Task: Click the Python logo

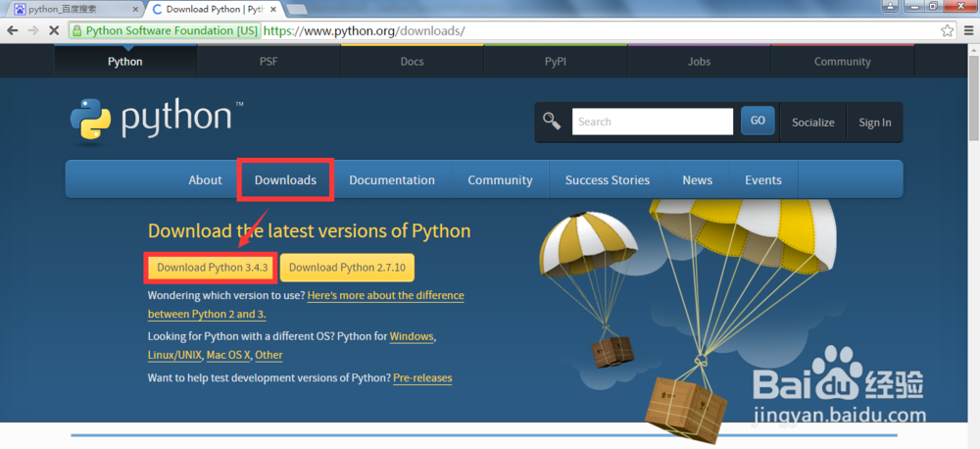Action: [156, 121]
